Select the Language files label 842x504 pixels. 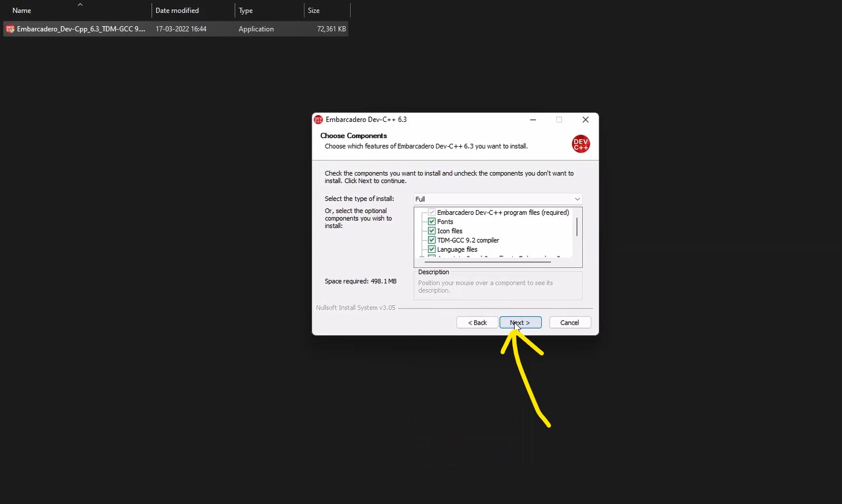pyautogui.click(x=457, y=249)
